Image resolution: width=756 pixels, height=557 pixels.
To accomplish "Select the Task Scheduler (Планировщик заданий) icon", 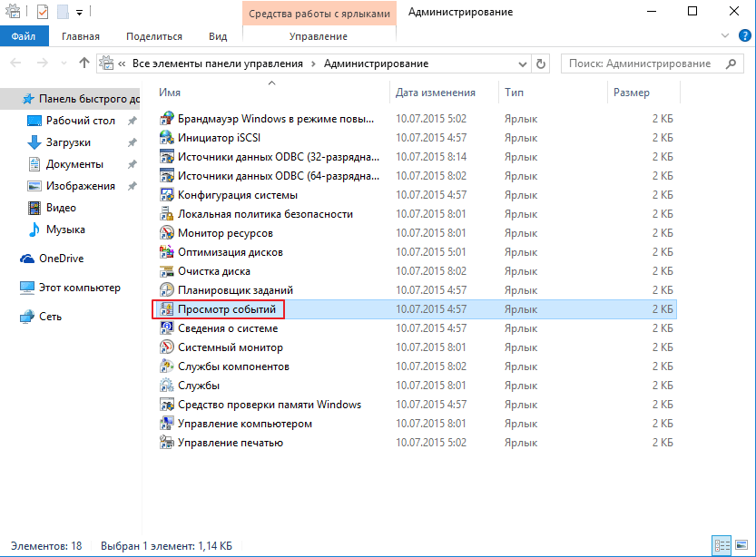I will point(166,290).
